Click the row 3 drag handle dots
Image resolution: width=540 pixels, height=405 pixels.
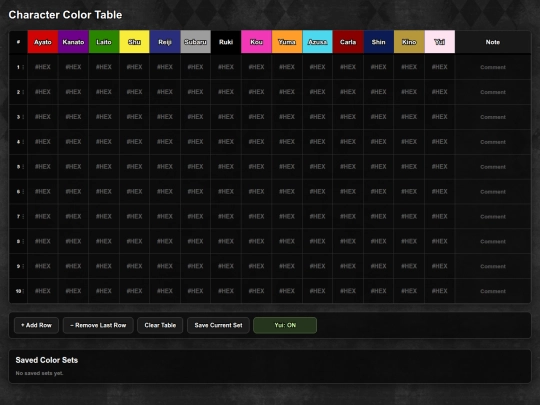pos(23,117)
